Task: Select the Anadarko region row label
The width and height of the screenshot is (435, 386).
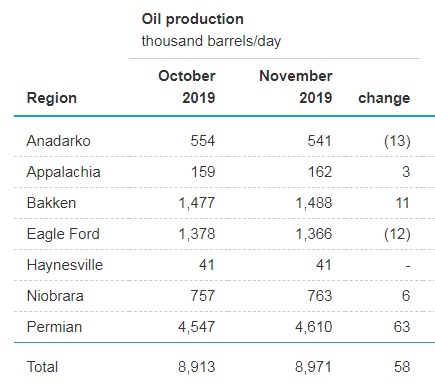Action: click(58, 141)
